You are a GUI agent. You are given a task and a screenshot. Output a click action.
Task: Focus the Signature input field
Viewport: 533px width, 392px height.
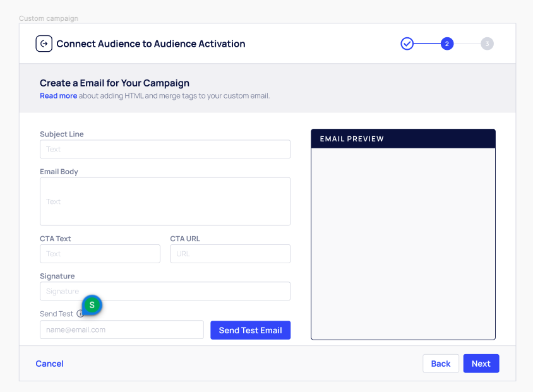pos(165,291)
